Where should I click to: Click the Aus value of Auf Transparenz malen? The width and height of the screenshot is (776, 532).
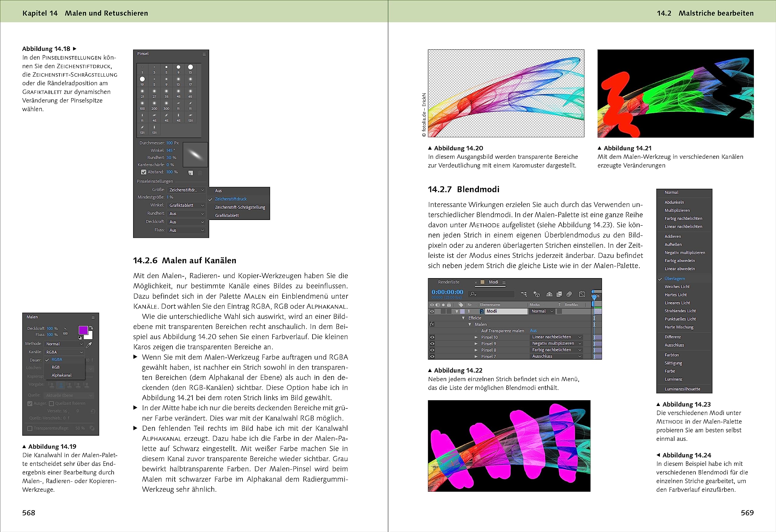tap(533, 331)
